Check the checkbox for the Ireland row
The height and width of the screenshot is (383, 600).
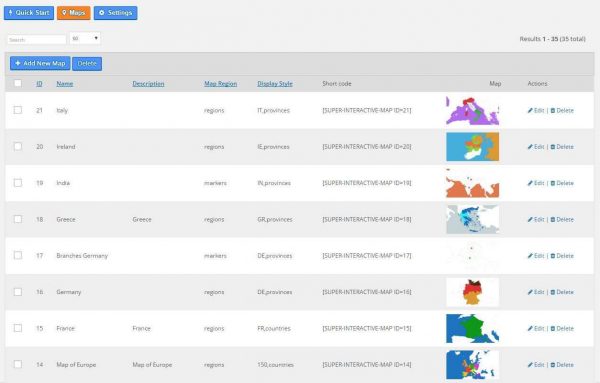coord(18,147)
